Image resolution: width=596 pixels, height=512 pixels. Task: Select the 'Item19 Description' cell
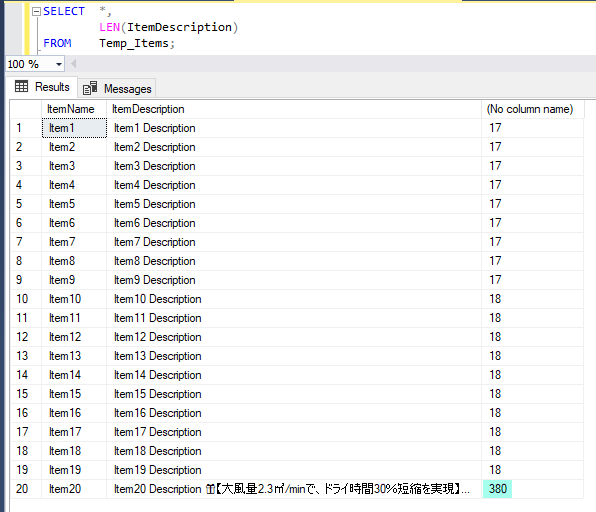[x=294, y=470]
